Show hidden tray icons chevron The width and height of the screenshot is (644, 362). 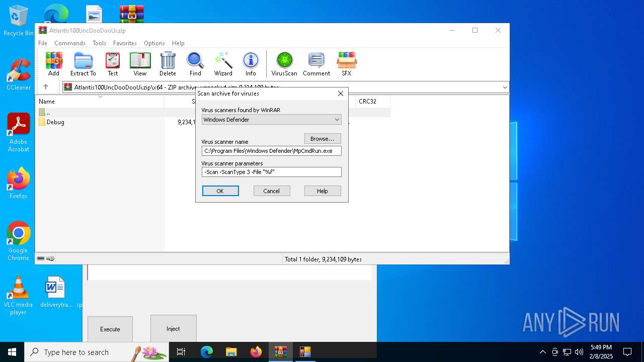tap(542, 352)
